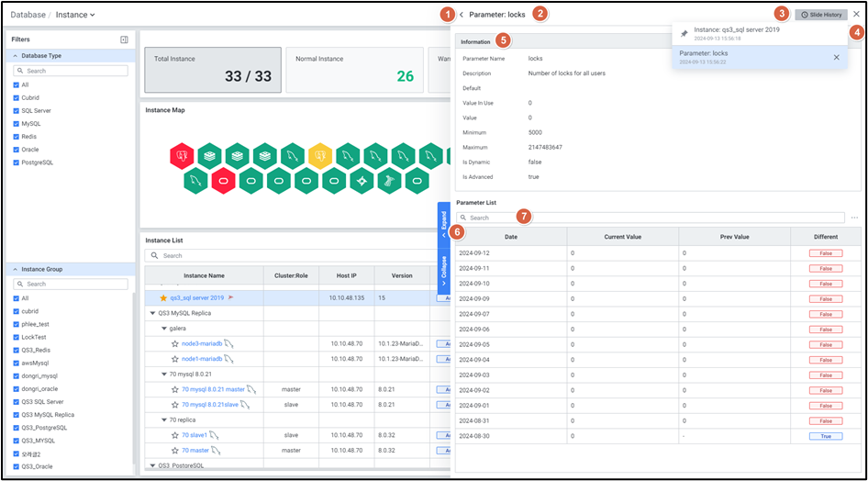Click pin icon for qs3_sql server 2019 history entry
Image resolution: width=868 pixels, height=481 pixels.
(684, 34)
